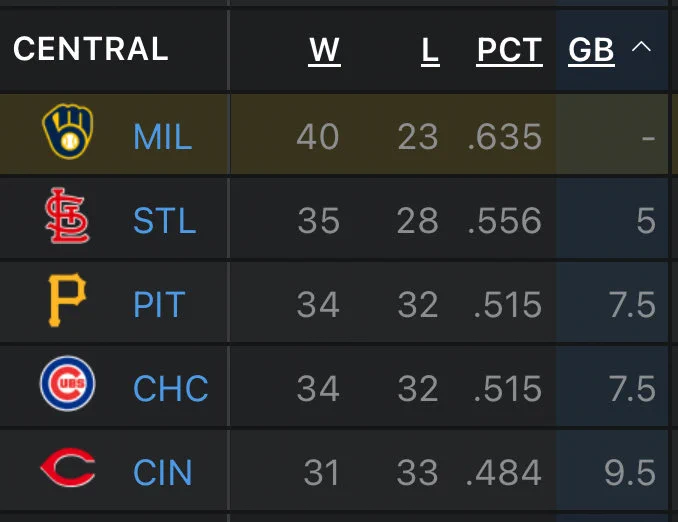Sort standings by GB column header
678x522 pixels.
591,50
